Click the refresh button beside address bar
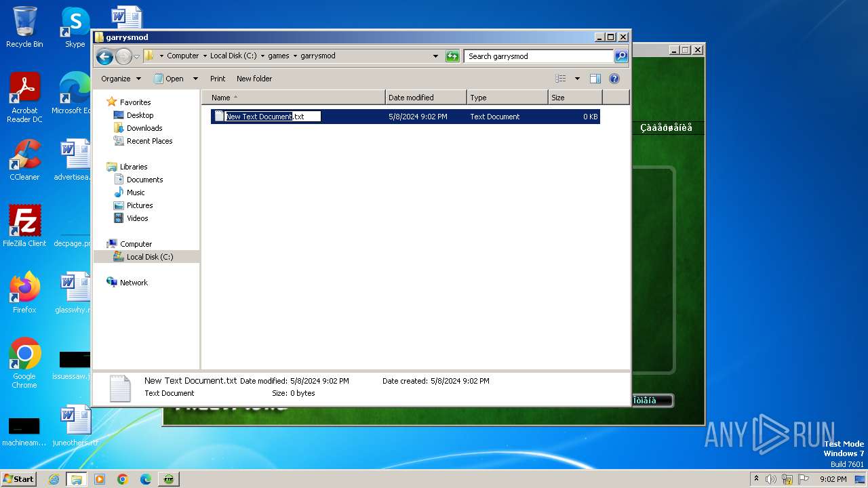This screenshot has width=868, height=488. coord(452,56)
